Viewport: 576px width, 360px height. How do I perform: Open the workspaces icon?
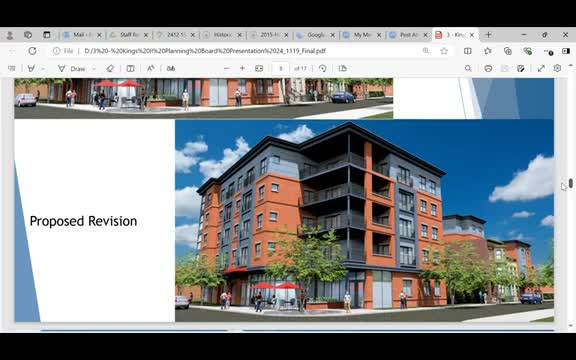click(x=28, y=35)
